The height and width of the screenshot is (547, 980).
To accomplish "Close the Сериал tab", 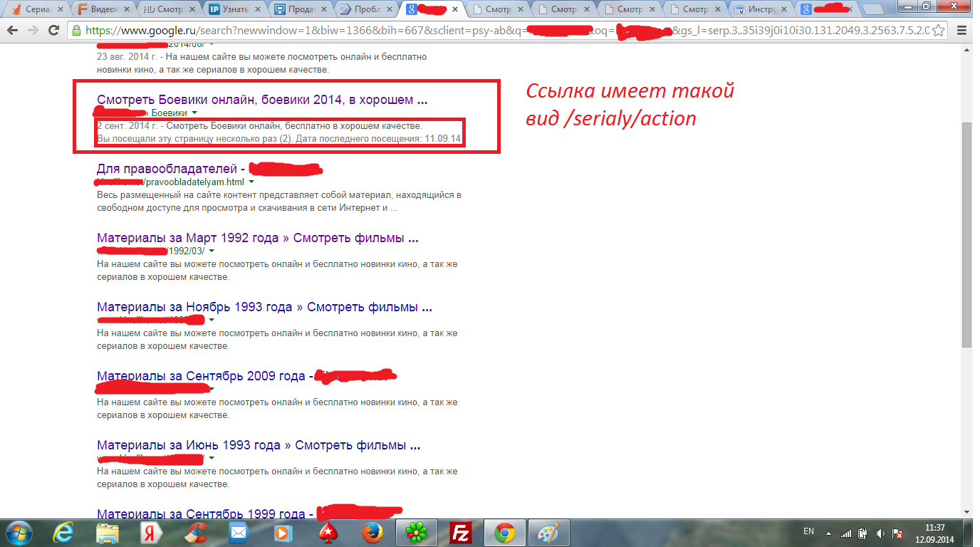I will pyautogui.click(x=59, y=9).
